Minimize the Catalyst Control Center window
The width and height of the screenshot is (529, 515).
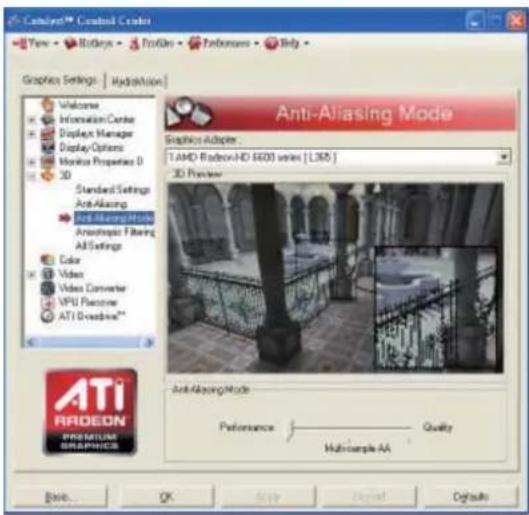pyautogui.click(x=475, y=21)
